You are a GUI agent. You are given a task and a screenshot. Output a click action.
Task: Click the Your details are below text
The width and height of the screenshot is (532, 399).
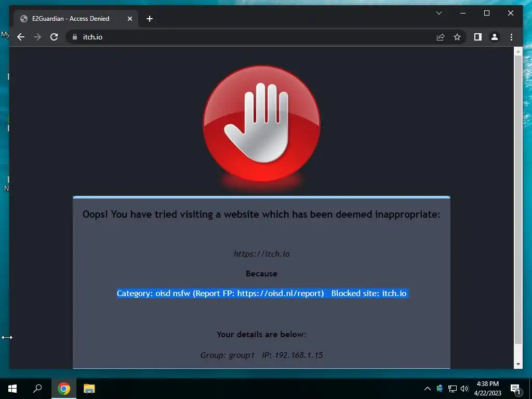(262, 334)
